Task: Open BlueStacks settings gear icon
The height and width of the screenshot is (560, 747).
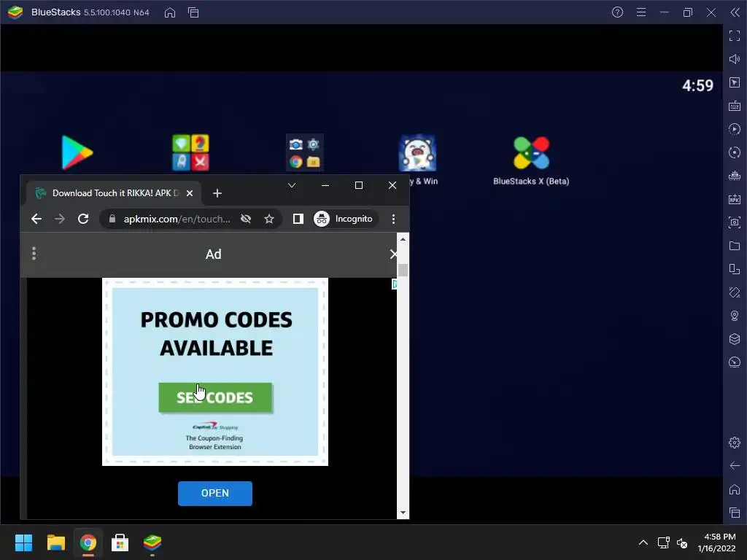Action: (735, 443)
